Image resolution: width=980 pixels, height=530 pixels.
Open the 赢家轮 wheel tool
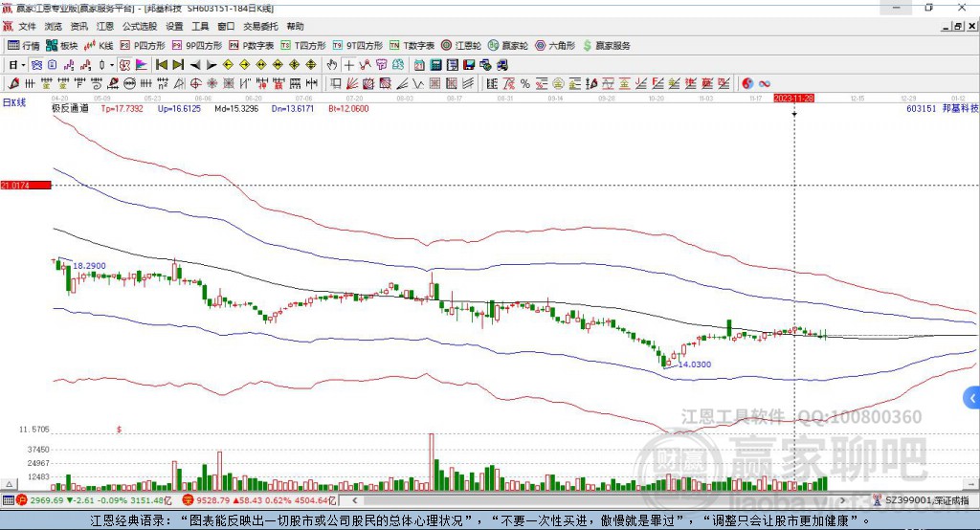point(508,46)
